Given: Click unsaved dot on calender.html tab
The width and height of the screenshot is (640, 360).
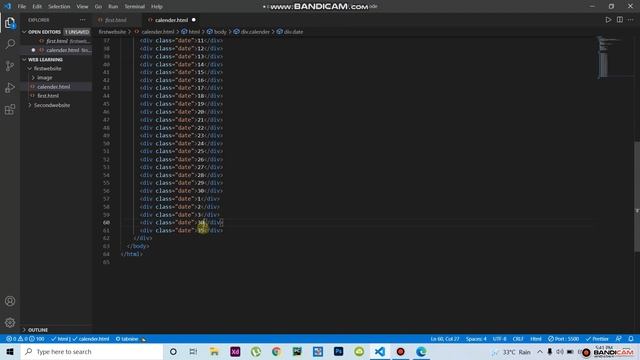Looking at the screenshot, I should (193, 20).
